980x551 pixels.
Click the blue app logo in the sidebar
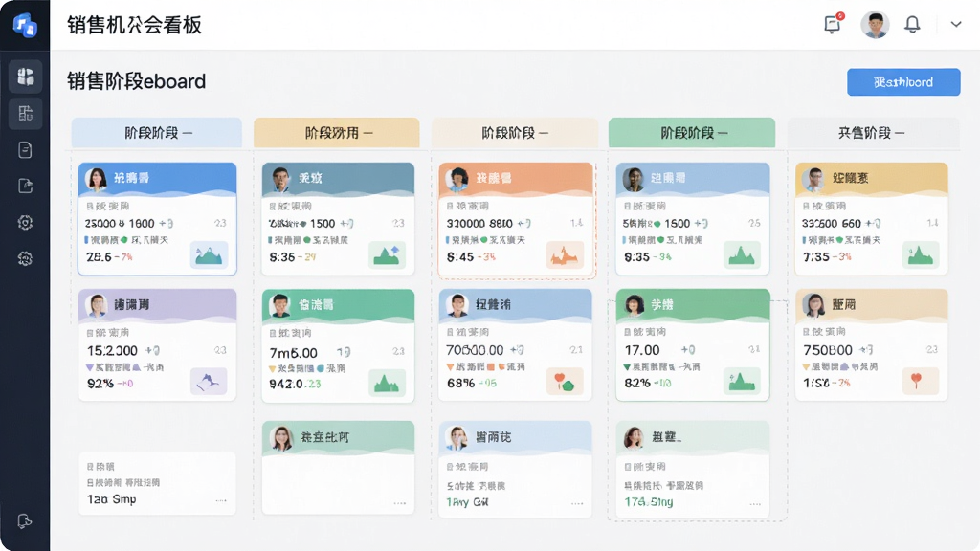click(25, 26)
